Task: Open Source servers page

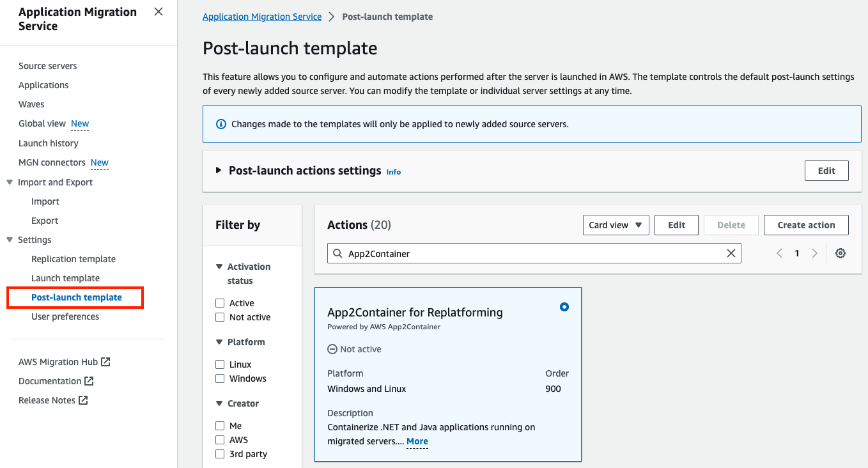Action: click(x=48, y=66)
